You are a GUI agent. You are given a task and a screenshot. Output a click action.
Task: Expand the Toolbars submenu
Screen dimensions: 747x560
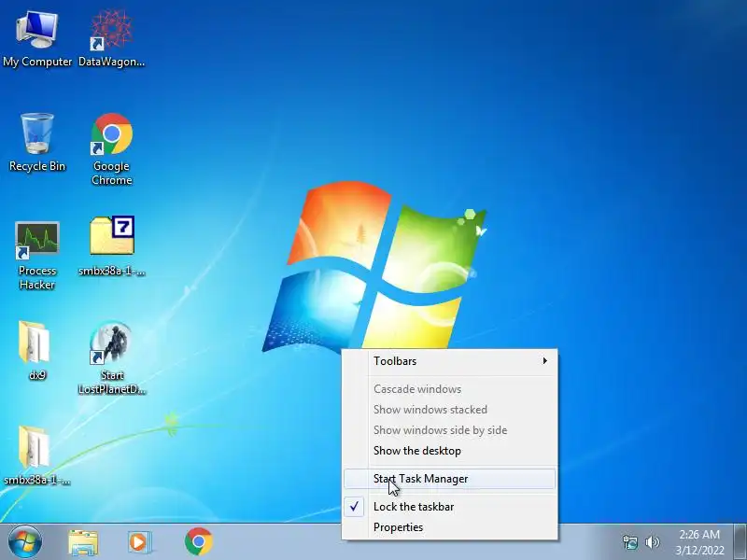(x=450, y=361)
